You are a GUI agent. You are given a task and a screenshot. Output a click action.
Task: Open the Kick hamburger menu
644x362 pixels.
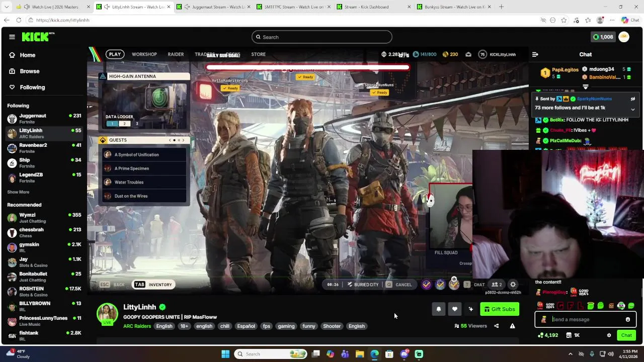[x=12, y=37]
